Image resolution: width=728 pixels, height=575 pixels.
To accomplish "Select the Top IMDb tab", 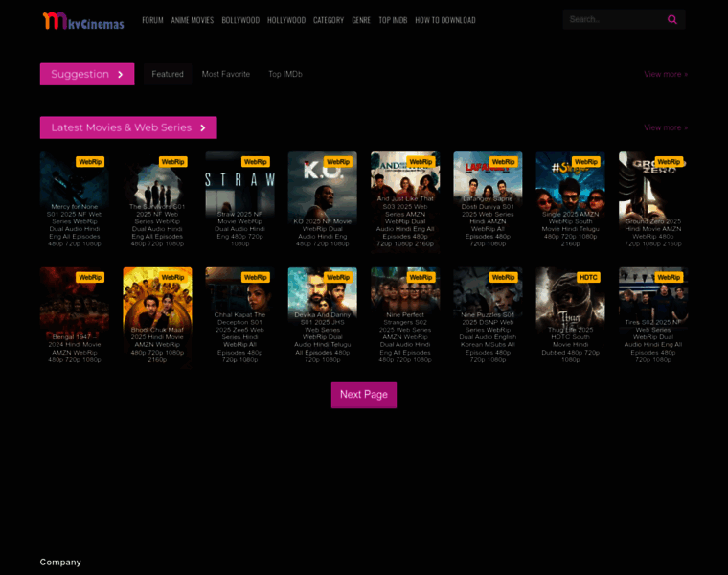I will [x=285, y=74].
